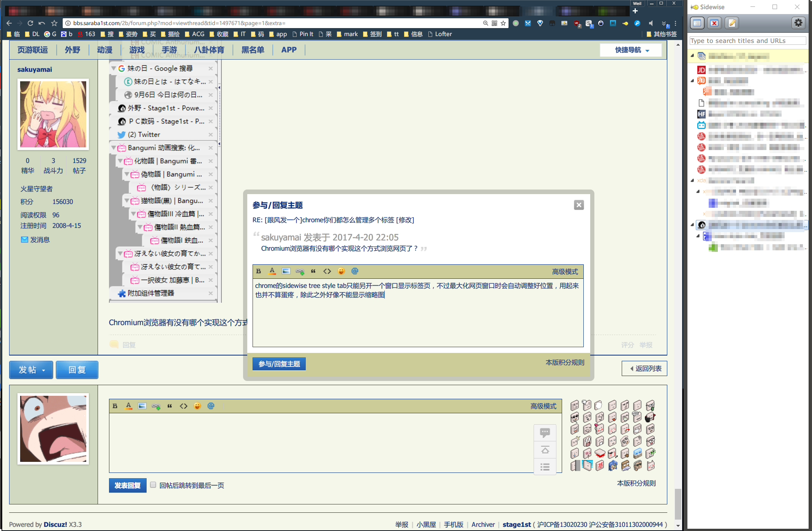The width and height of the screenshot is (812, 531).
Task: Open the 其他书签 bookmarks folder
Action: (662, 34)
